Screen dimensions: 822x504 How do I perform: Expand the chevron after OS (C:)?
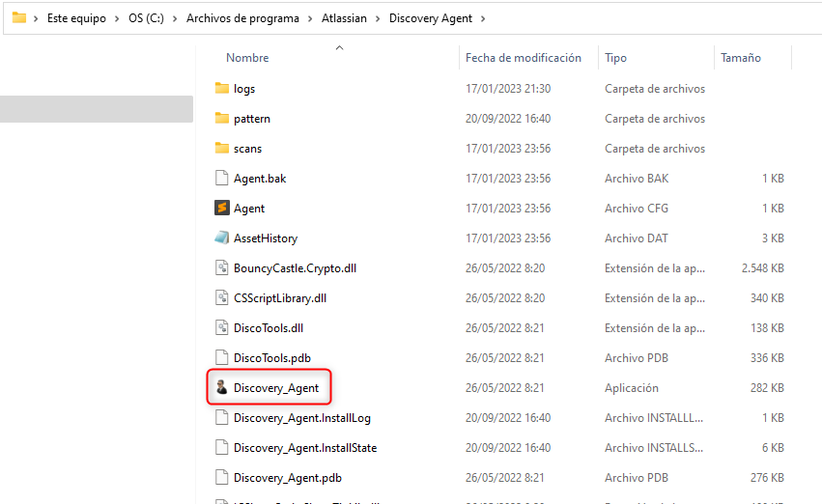(175, 18)
